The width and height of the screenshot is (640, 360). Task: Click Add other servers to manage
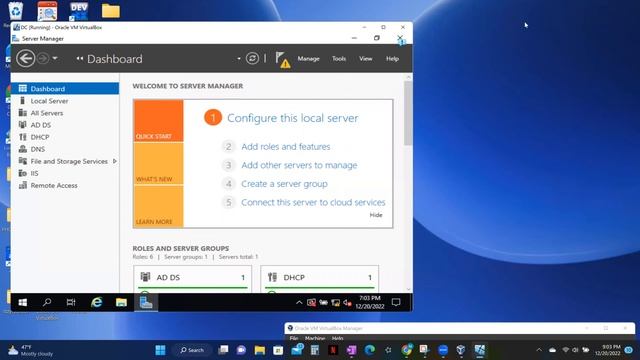(x=299, y=165)
